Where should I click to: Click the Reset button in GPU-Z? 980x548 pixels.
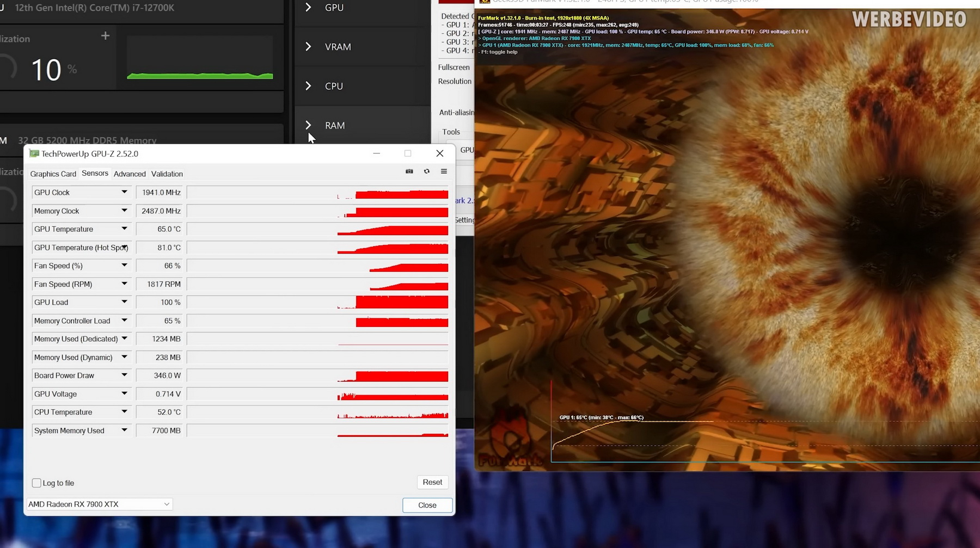pyautogui.click(x=432, y=482)
